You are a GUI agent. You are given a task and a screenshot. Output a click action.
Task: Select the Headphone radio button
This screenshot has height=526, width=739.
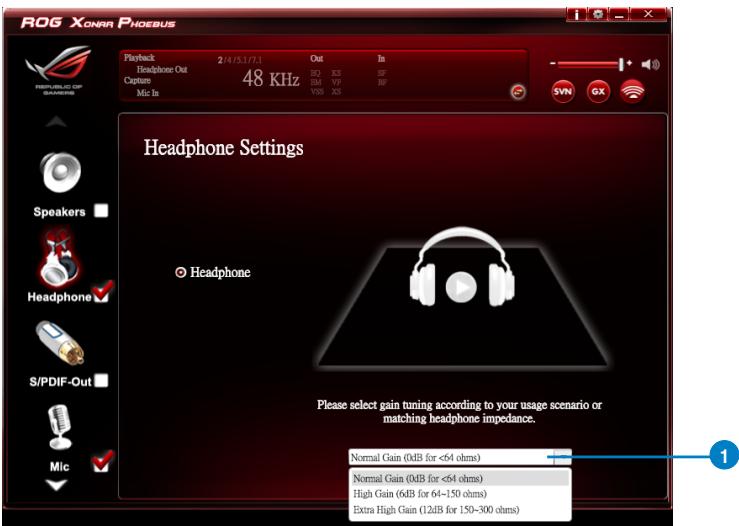(x=181, y=272)
